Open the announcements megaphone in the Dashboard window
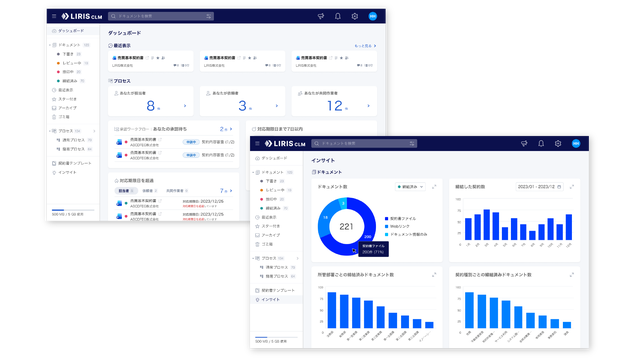Image resolution: width=640 pixels, height=360 pixels. pos(321,16)
